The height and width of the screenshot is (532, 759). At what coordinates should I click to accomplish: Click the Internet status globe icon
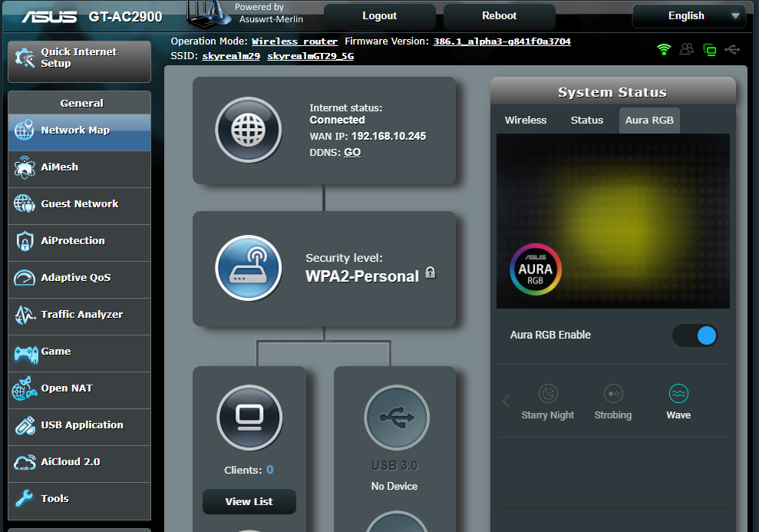pyautogui.click(x=249, y=130)
